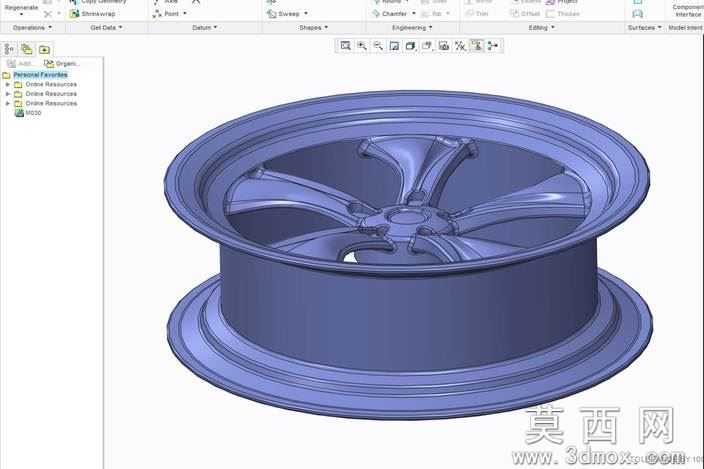Click the Sweep tool

coord(283,14)
